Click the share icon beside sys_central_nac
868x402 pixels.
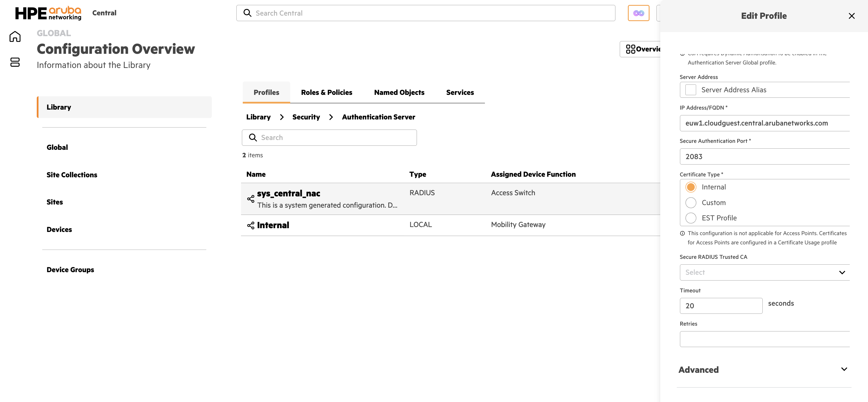pos(251,199)
